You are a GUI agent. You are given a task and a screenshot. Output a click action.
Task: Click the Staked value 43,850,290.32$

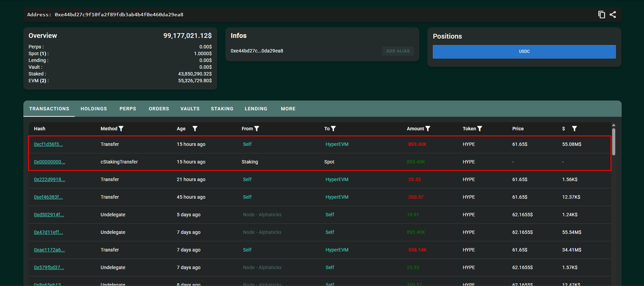tap(195, 74)
